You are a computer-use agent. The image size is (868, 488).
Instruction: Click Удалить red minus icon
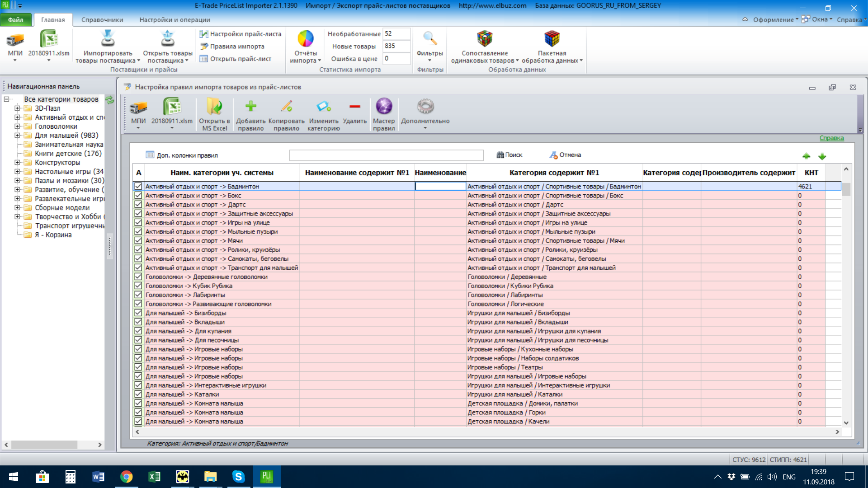point(355,107)
